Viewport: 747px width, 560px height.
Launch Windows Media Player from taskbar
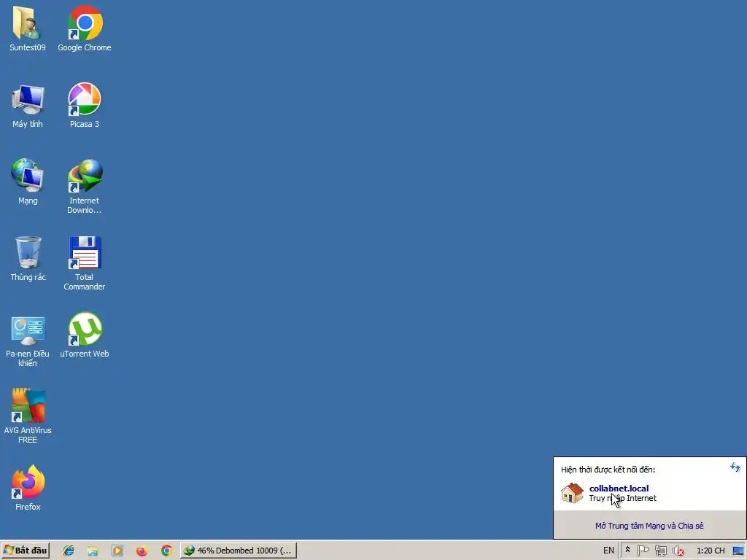[117, 551]
